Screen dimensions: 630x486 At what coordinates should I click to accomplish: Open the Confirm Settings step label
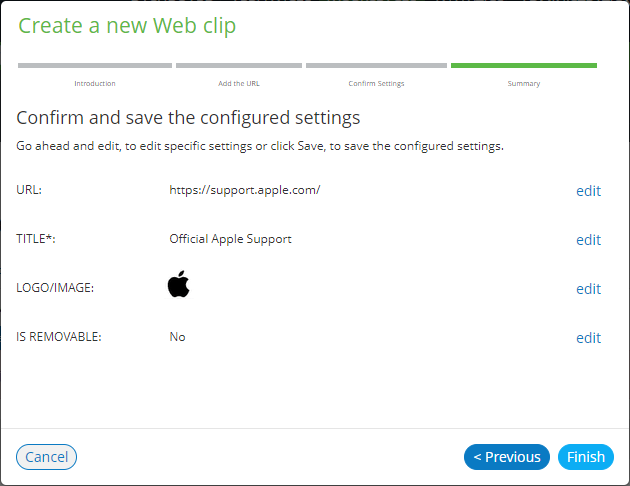tap(376, 84)
